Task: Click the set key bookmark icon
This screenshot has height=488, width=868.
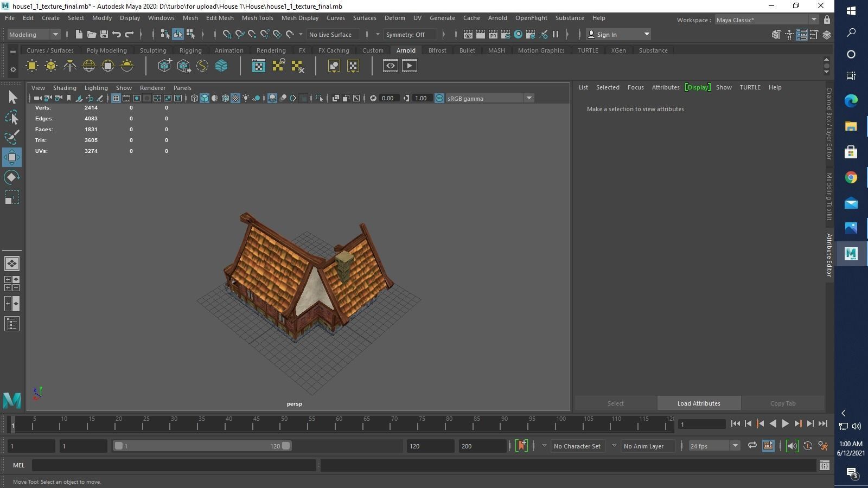Action: click(522, 446)
